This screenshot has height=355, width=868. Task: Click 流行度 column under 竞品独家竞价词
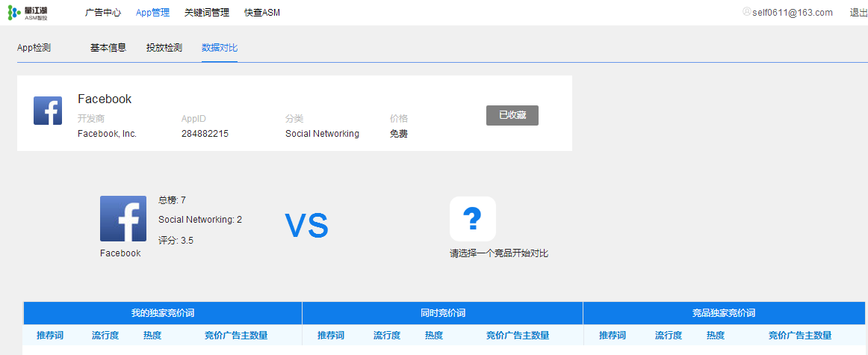coord(668,335)
